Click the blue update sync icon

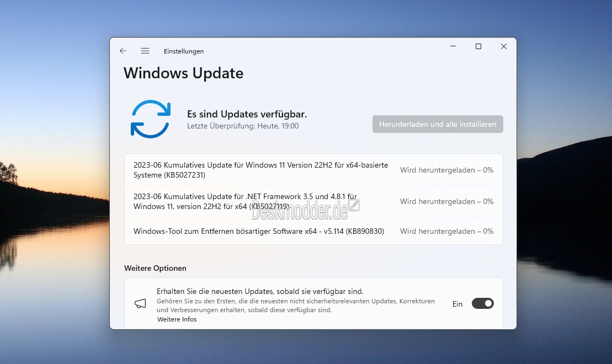pos(150,119)
